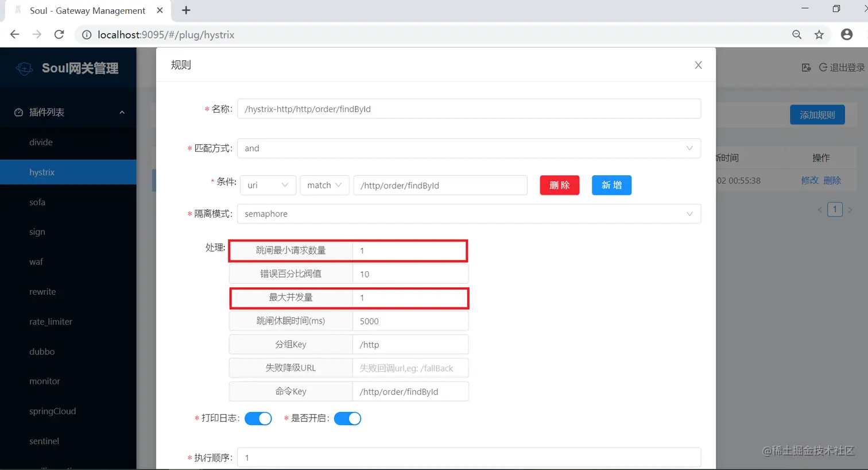Bookmark this page with the star icon
The image size is (868, 470).
pos(819,34)
